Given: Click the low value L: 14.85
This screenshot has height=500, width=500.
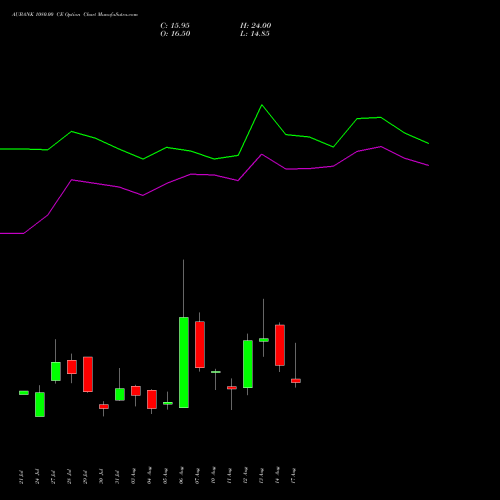Looking at the screenshot, I should coord(255,34).
